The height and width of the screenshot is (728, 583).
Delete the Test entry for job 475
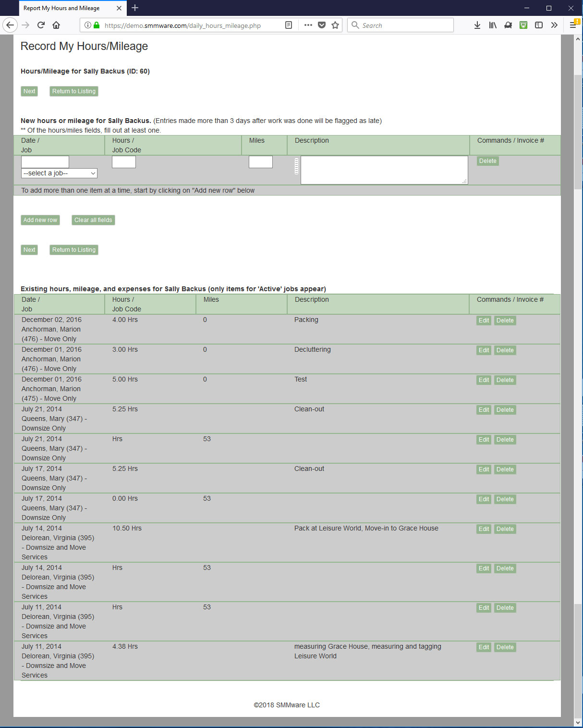(x=505, y=380)
